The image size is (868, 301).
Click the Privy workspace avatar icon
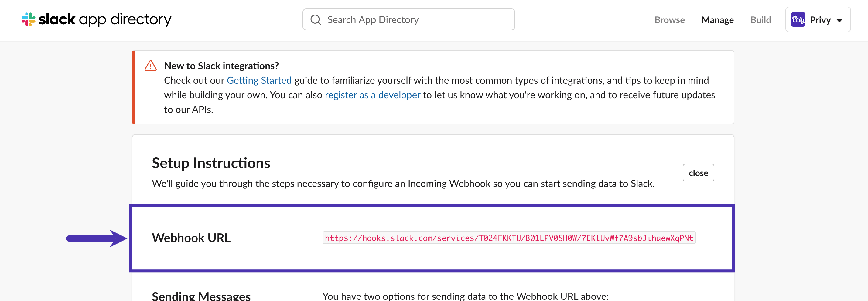pos(798,20)
